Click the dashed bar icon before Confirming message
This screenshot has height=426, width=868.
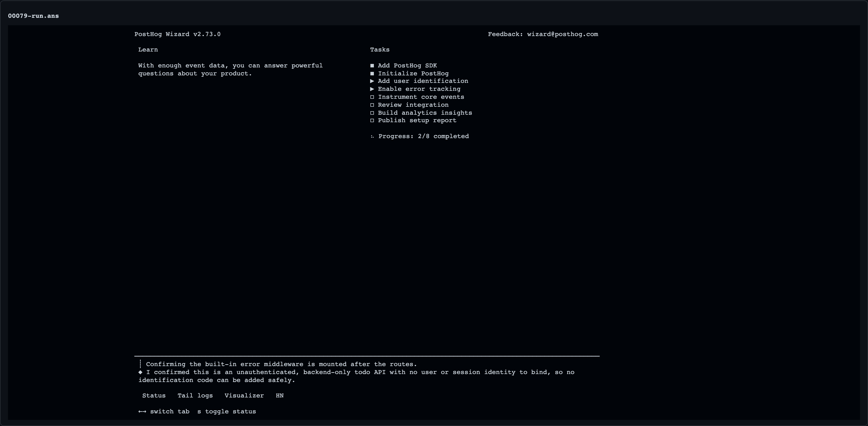(140, 364)
